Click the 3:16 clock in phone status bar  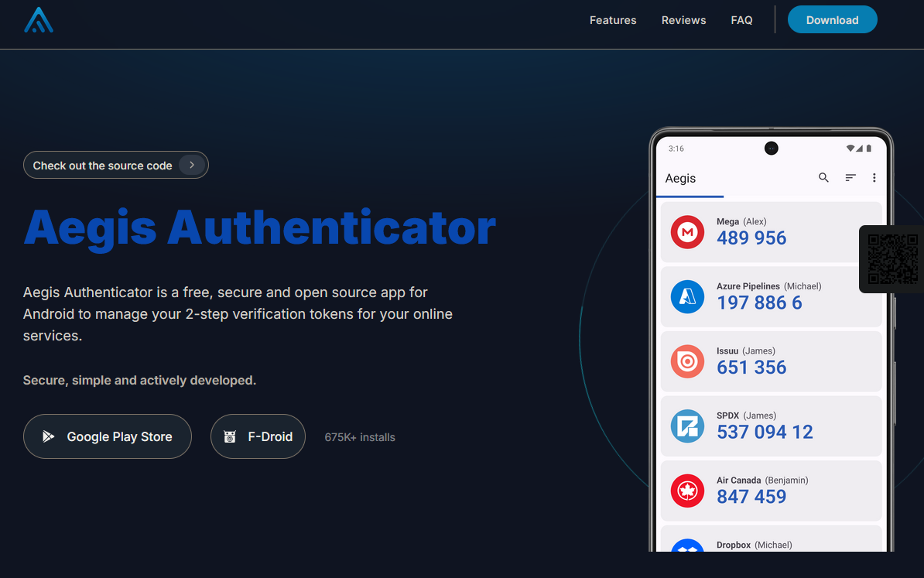pyautogui.click(x=676, y=149)
